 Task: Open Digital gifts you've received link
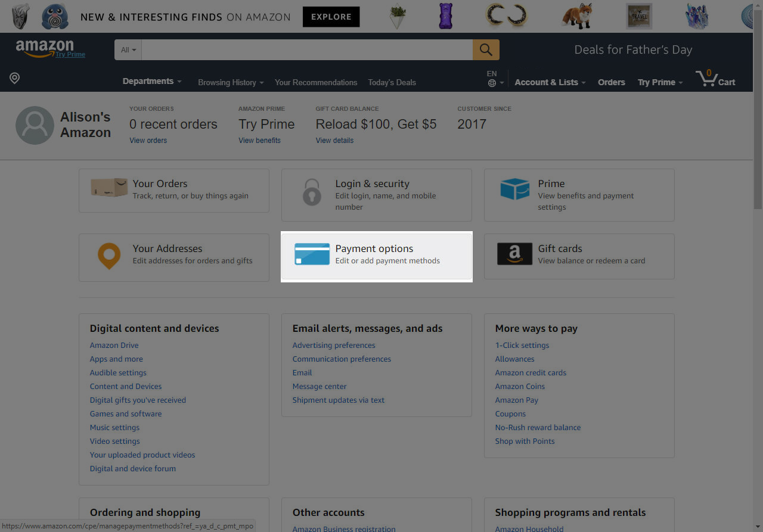pos(138,400)
